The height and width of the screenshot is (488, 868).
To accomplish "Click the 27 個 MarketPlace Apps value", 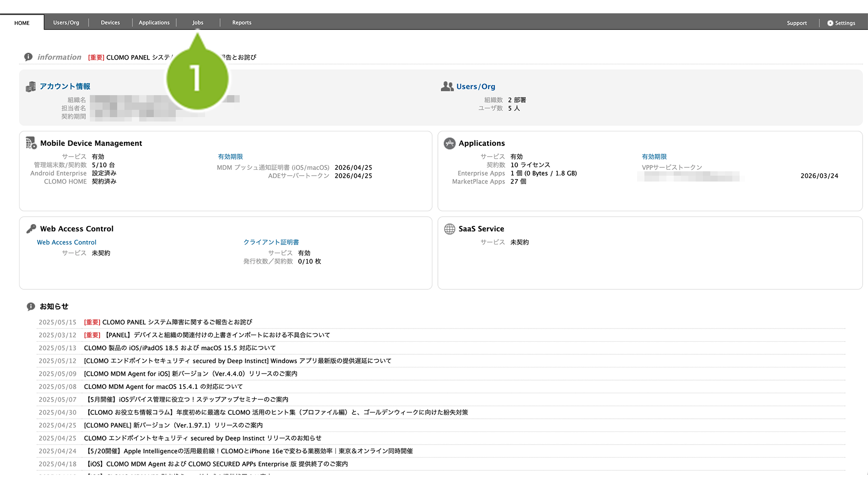I will pyautogui.click(x=518, y=182).
